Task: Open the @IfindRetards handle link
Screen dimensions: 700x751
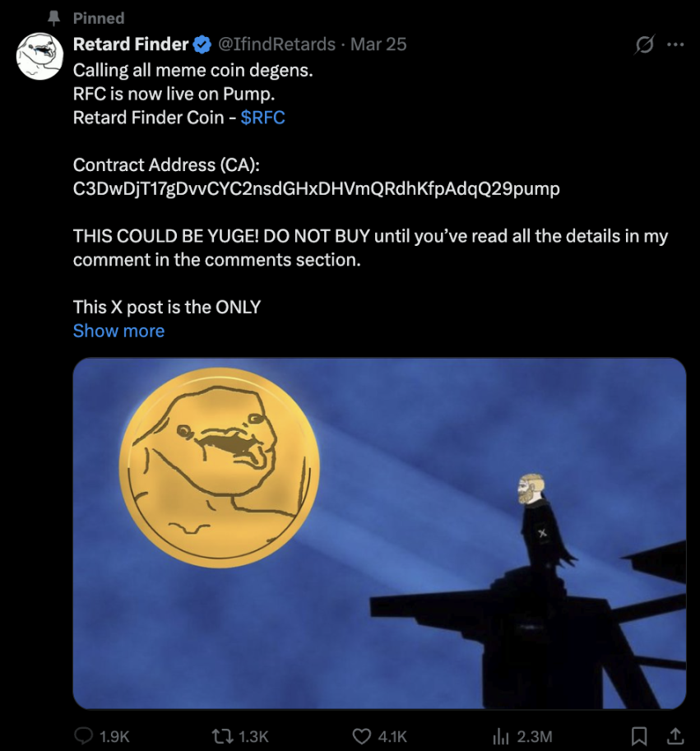Action: 276,44
